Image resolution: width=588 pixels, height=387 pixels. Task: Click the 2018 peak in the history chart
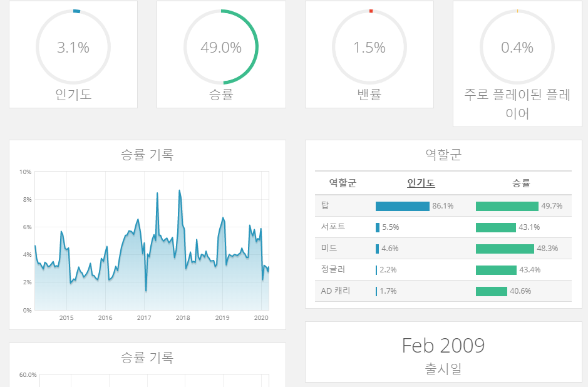point(180,190)
